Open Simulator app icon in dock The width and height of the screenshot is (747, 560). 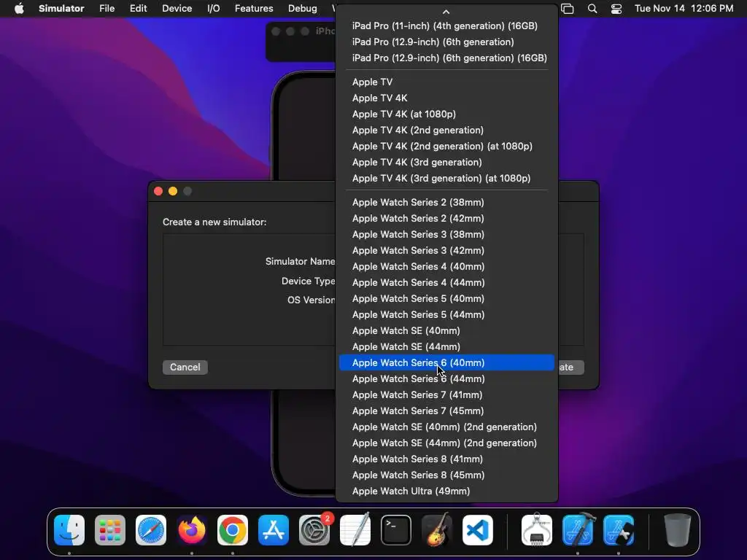619,530
